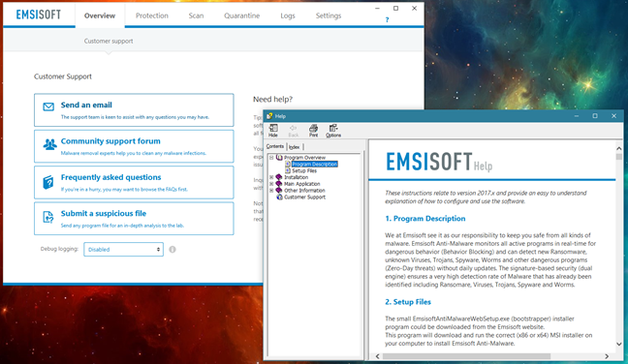Click the people icon for Community support forum

click(49, 144)
